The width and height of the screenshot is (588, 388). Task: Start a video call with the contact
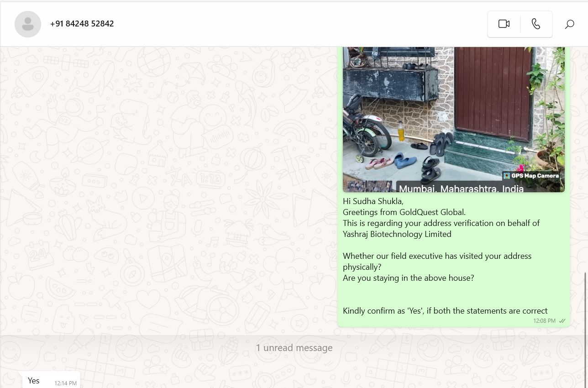[x=504, y=24]
